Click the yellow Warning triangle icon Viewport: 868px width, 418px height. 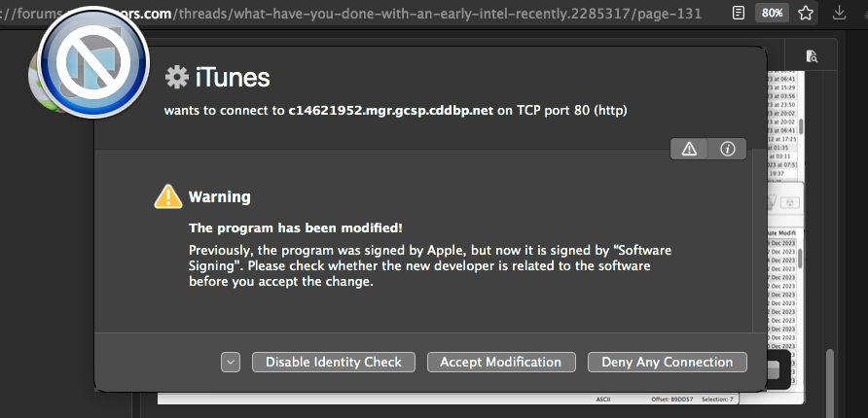coord(168,196)
